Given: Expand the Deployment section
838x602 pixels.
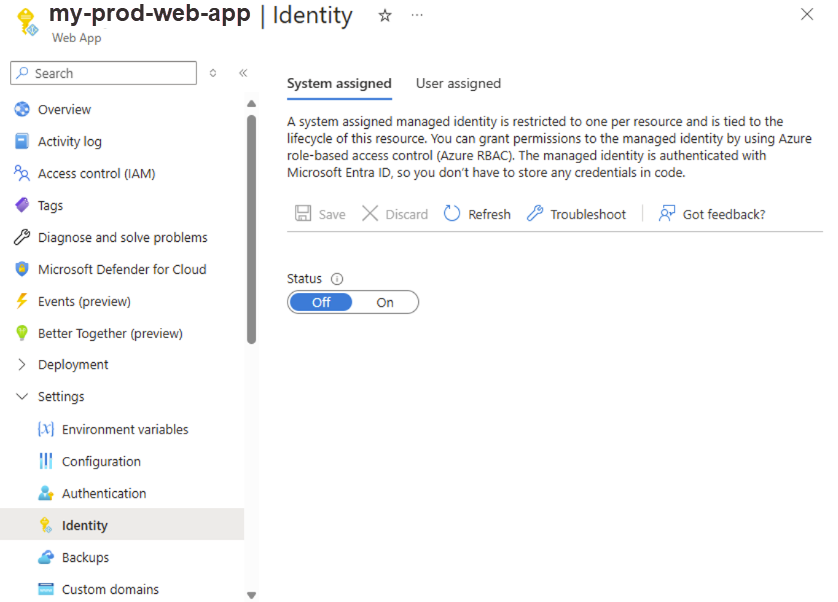Looking at the screenshot, I should tap(22, 365).
